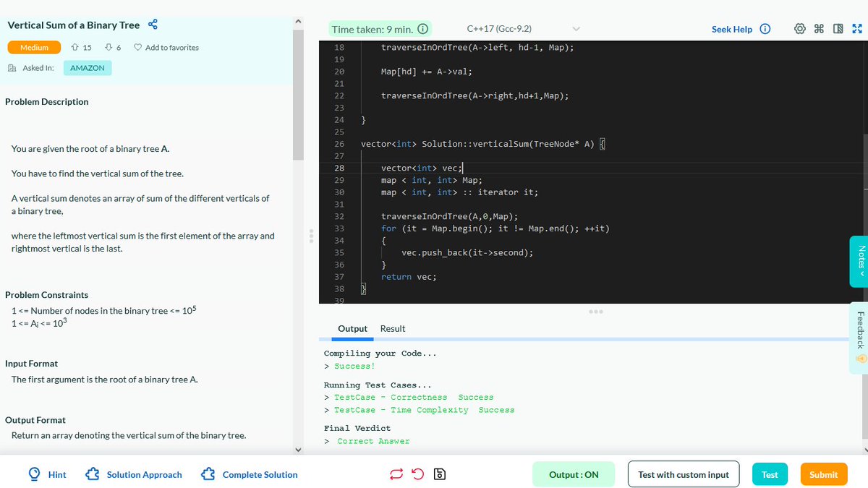Click the 'Problem Constraints' heading
The image size is (868, 488).
point(47,295)
